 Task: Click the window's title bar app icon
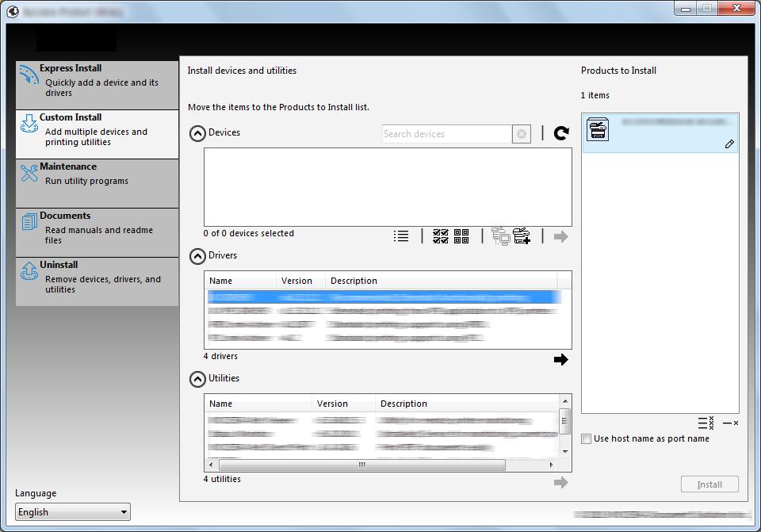[13, 11]
